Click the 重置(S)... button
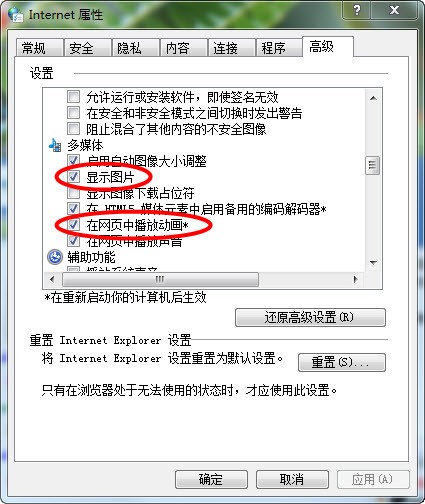The image size is (425, 504). pyautogui.click(x=342, y=362)
